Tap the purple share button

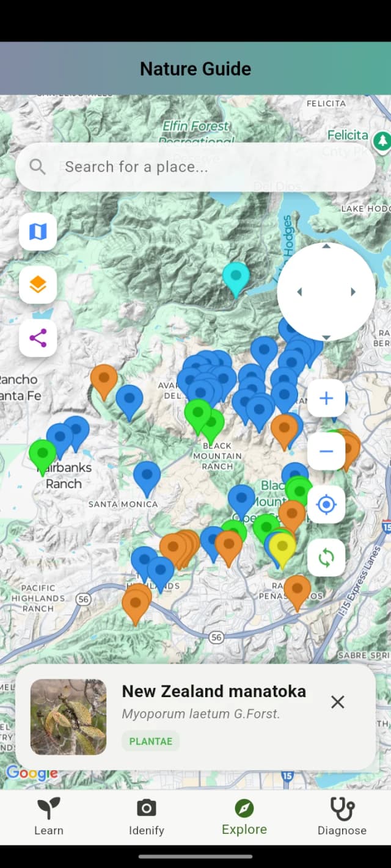point(38,338)
